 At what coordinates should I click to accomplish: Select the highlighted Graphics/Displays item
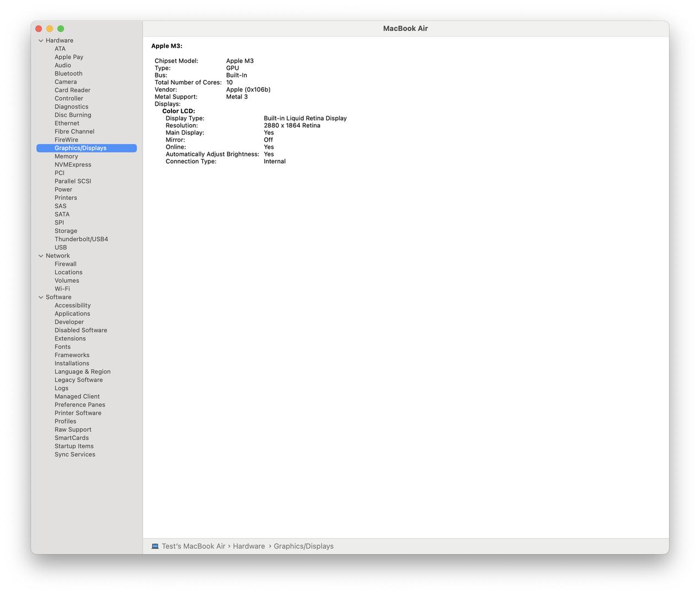coord(87,148)
